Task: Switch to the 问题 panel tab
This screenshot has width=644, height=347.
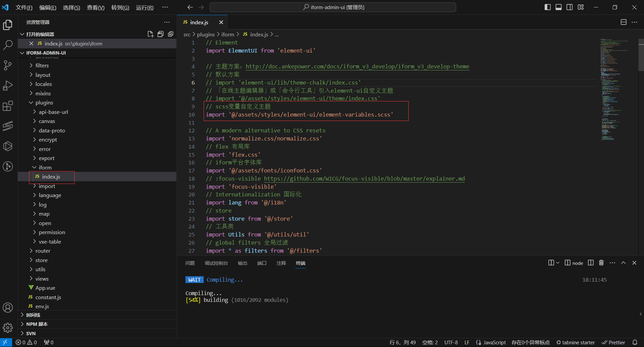Action: click(x=190, y=263)
